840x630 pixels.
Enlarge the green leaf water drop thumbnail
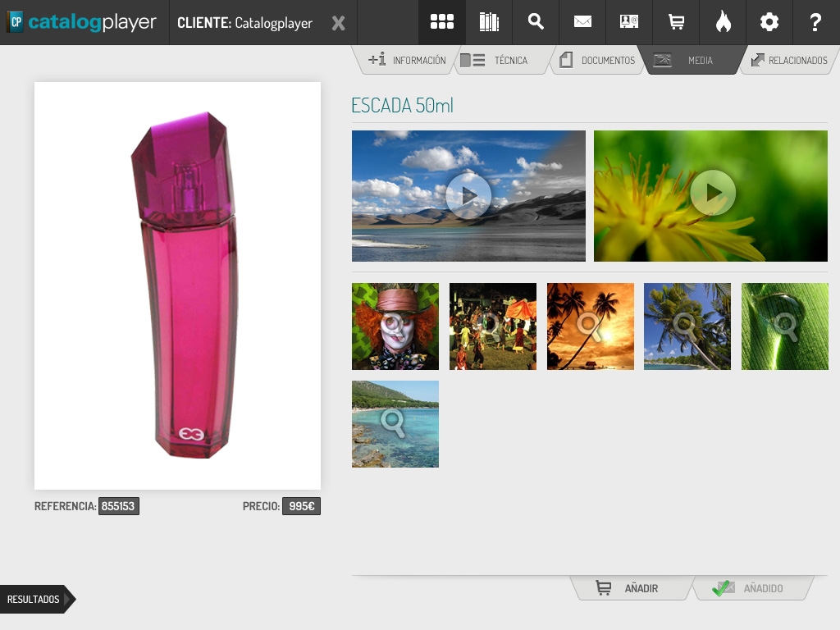tap(785, 326)
